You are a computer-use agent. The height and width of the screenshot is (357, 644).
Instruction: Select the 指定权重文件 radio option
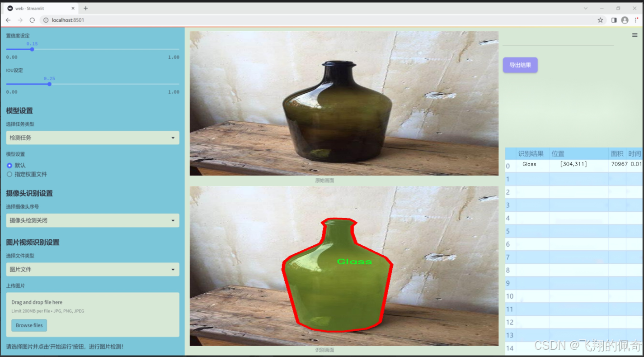[9, 174]
